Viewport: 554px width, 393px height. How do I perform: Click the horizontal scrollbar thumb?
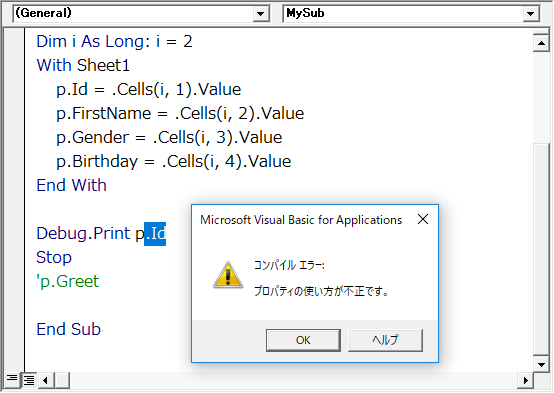click(x=62, y=381)
